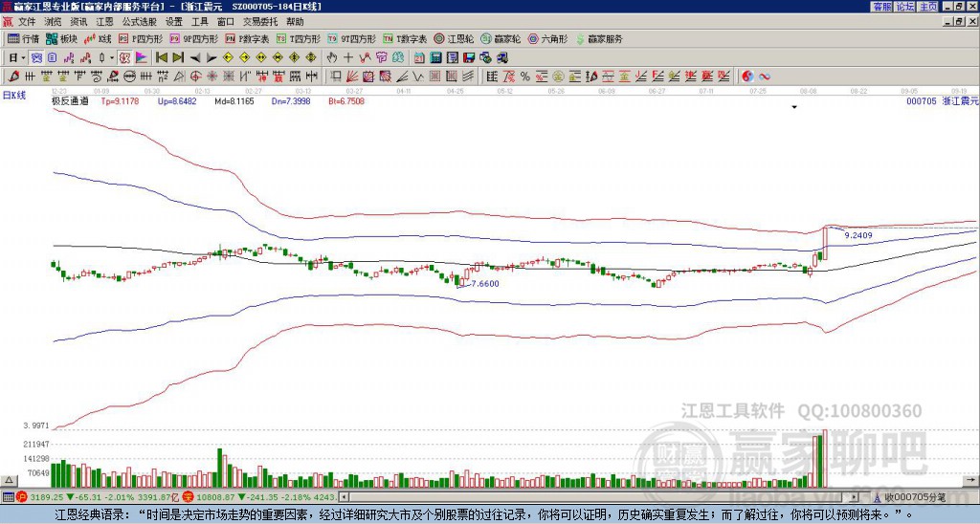The width and height of the screenshot is (980, 524).
Task: Open the 资讯 menu
Action: click(x=78, y=22)
